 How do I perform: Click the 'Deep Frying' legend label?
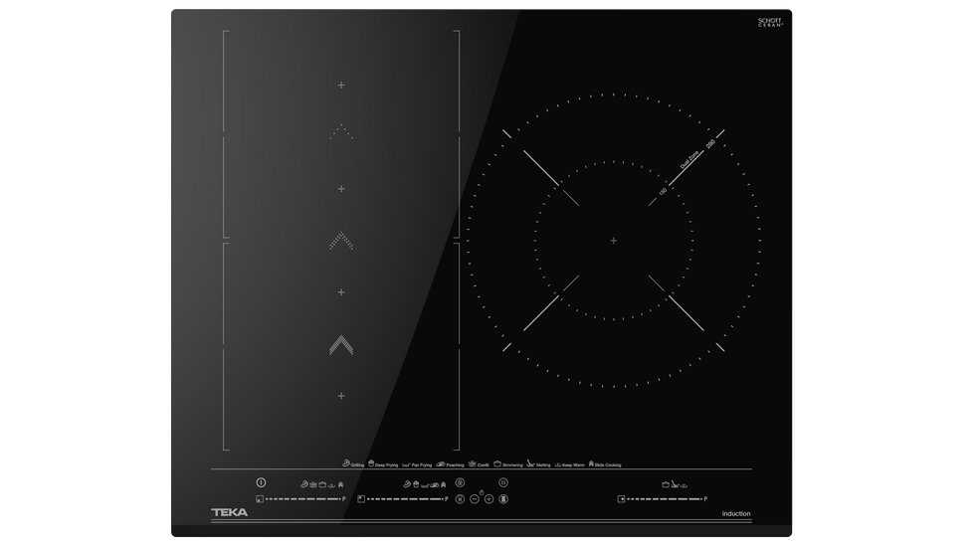(386, 465)
